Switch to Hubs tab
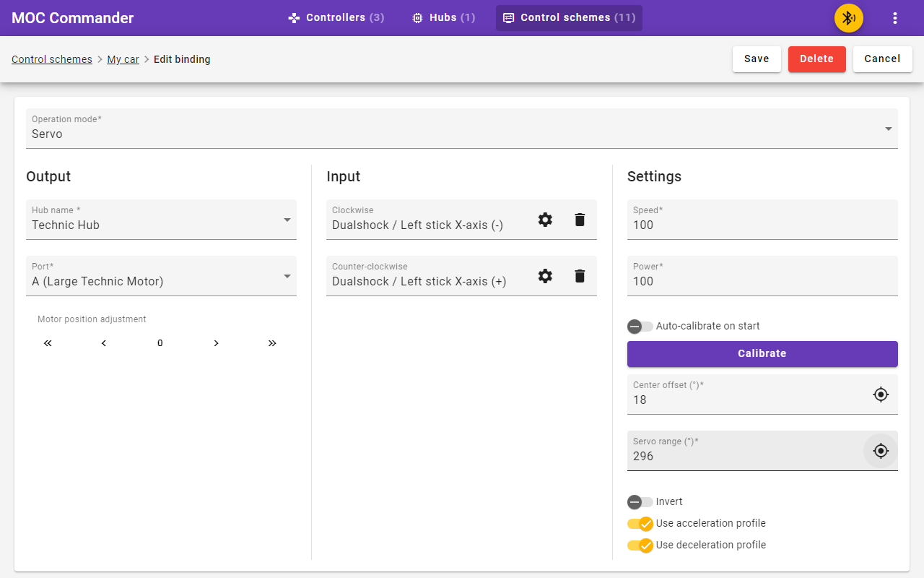The height and width of the screenshot is (578, 924). coord(444,18)
